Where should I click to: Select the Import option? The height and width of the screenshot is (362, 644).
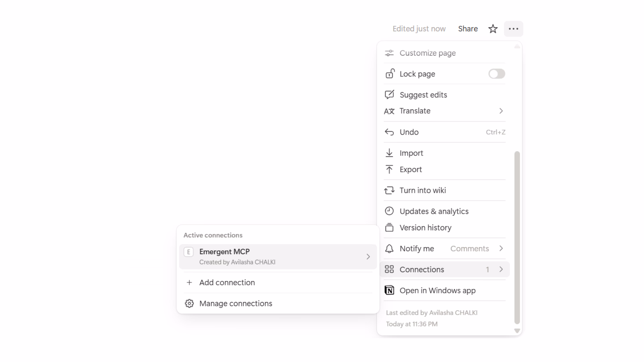[444, 153]
